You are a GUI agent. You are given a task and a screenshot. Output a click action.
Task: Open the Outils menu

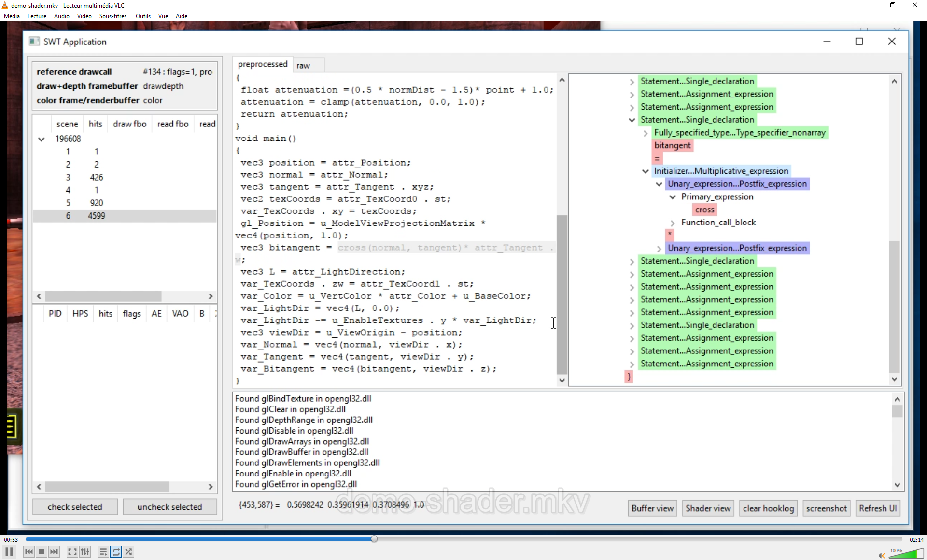(x=143, y=16)
